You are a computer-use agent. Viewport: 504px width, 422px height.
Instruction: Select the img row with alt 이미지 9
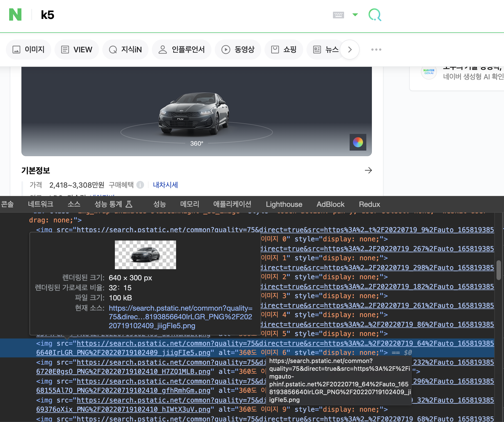[x=247, y=405]
